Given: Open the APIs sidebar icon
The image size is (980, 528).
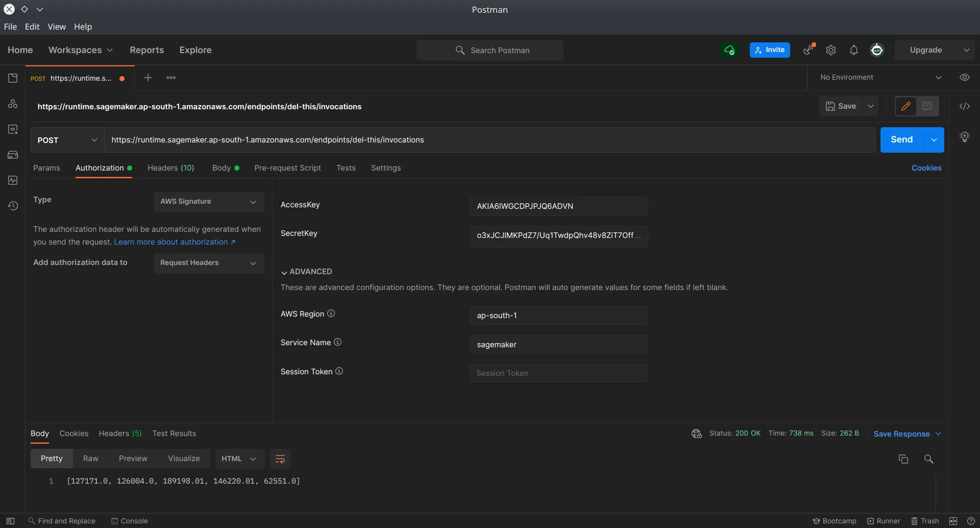Looking at the screenshot, I should 13,104.
